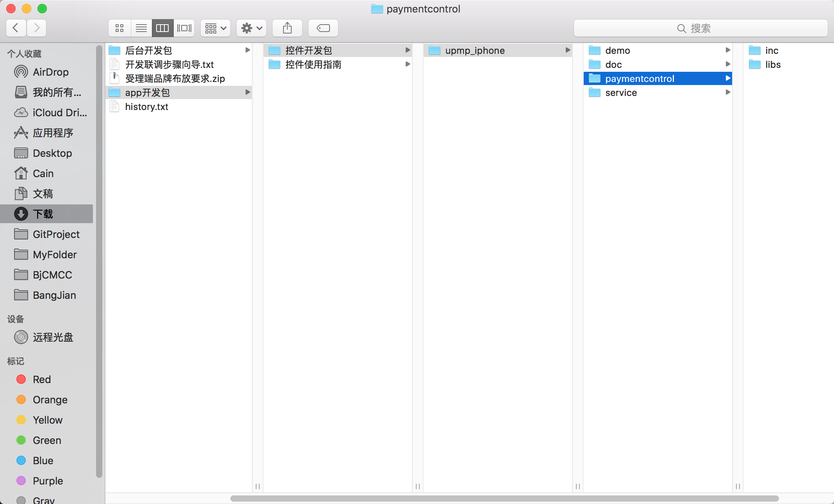Click the Share toolbar icon
The width and height of the screenshot is (834, 504).
[x=287, y=28]
